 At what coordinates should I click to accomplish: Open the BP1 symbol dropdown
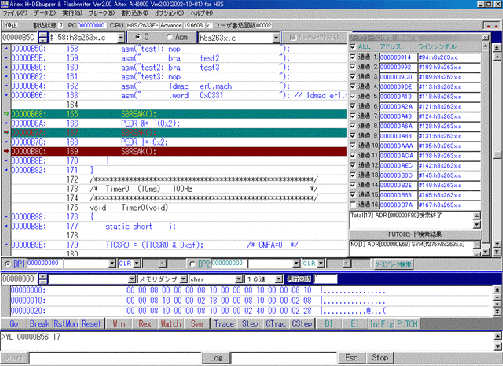[x=112, y=264]
